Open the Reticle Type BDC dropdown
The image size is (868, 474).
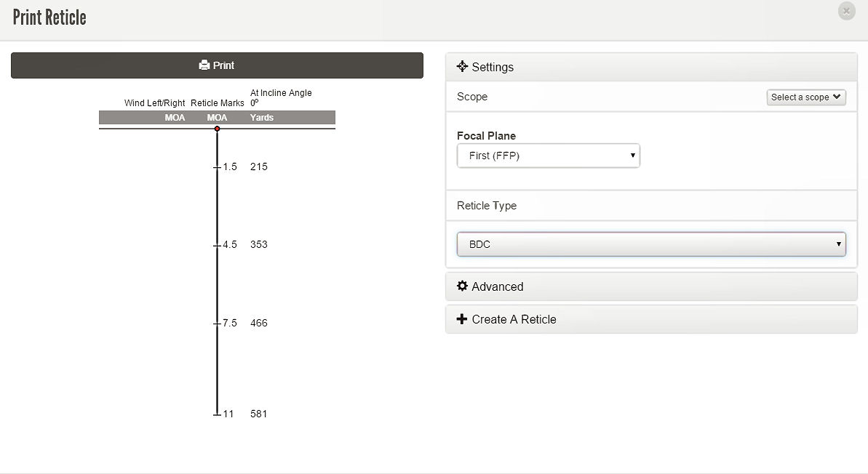tap(651, 244)
